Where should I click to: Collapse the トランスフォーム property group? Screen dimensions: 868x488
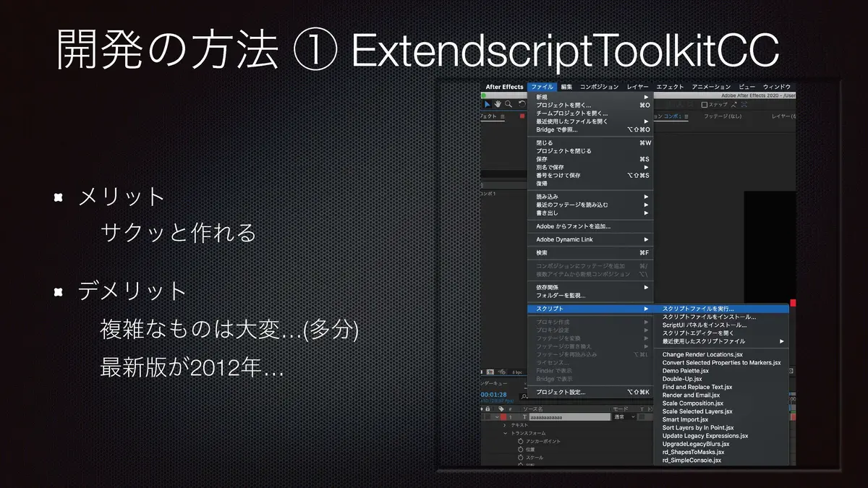(505, 433)
